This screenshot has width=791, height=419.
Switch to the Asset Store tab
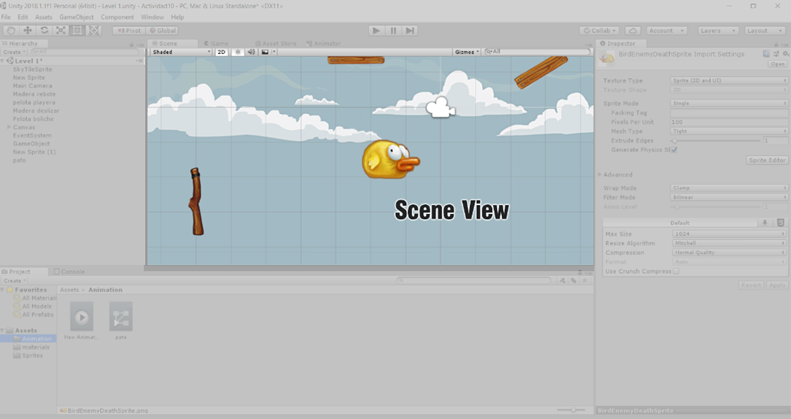pos(276,43)
